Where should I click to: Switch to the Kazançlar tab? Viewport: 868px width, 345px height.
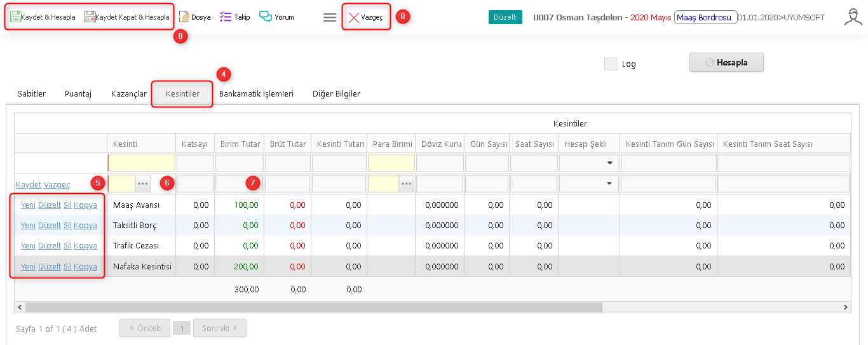(x=129, y=94)
